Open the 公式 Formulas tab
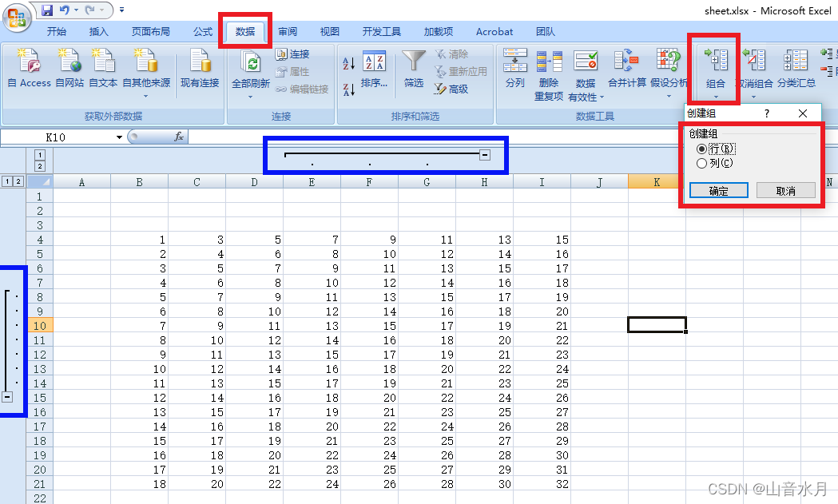Viewport: 838px width, 504px height. 203,31
